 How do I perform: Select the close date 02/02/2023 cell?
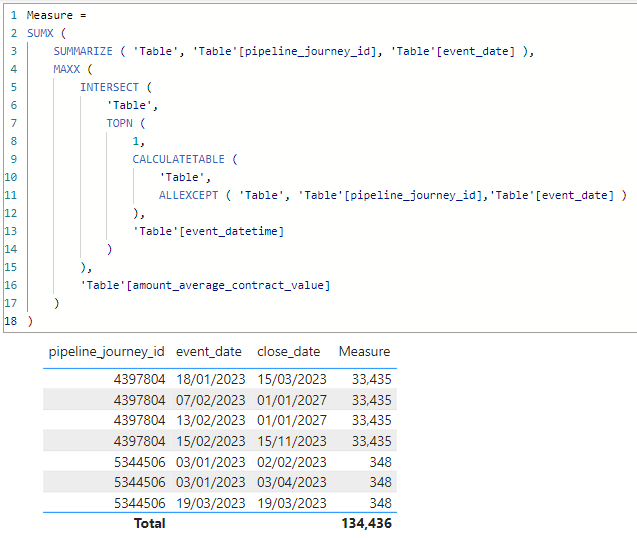(x=292, y=462)
